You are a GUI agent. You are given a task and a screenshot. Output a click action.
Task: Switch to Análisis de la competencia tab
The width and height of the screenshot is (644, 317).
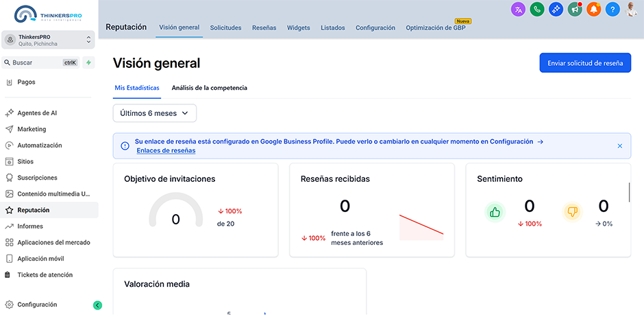pyautogui.click(x=209, y=88)
